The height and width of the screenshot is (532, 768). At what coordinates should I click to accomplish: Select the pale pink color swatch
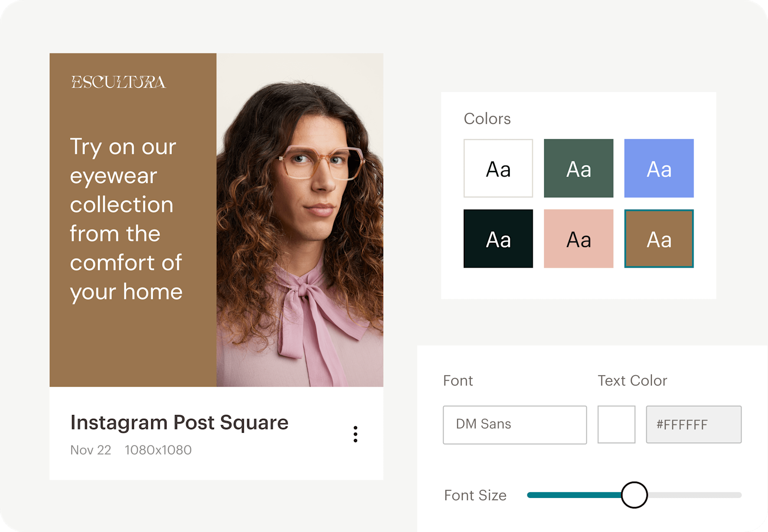coord(578,239)
